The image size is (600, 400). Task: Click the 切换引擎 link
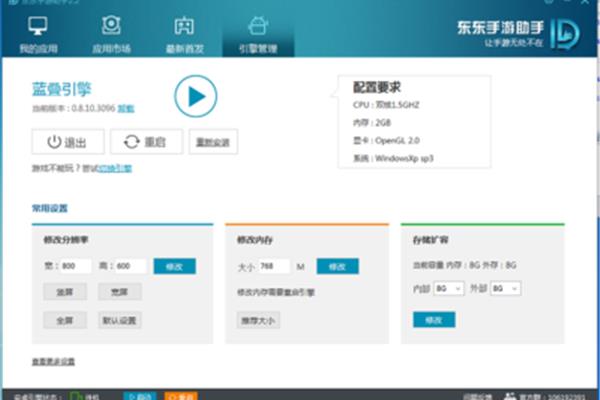coord(115,168)
